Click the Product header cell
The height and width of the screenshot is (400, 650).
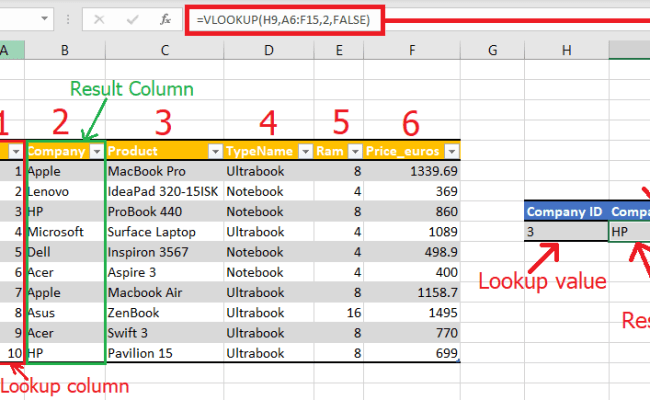(x=165, y=151)
